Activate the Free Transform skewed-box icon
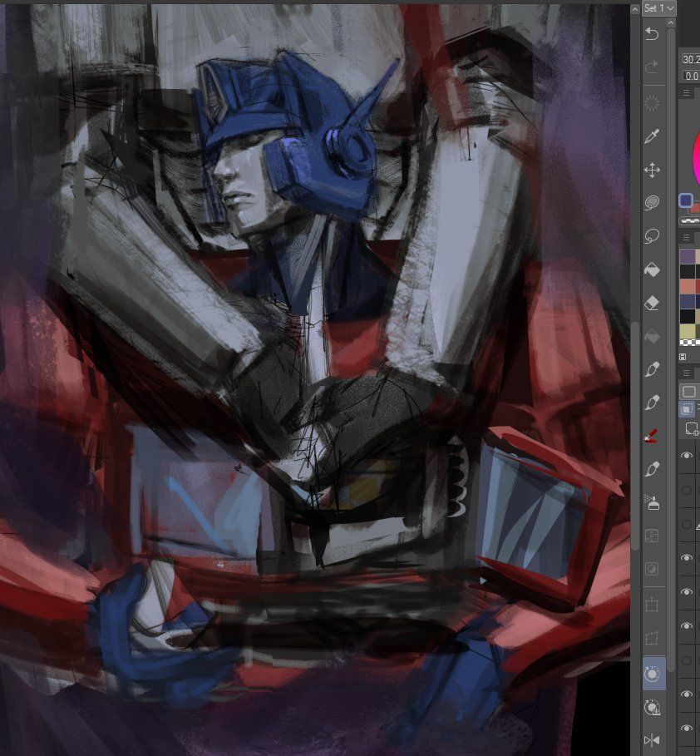The width and height of the screenshot is (700, 756). click(652, 639)
